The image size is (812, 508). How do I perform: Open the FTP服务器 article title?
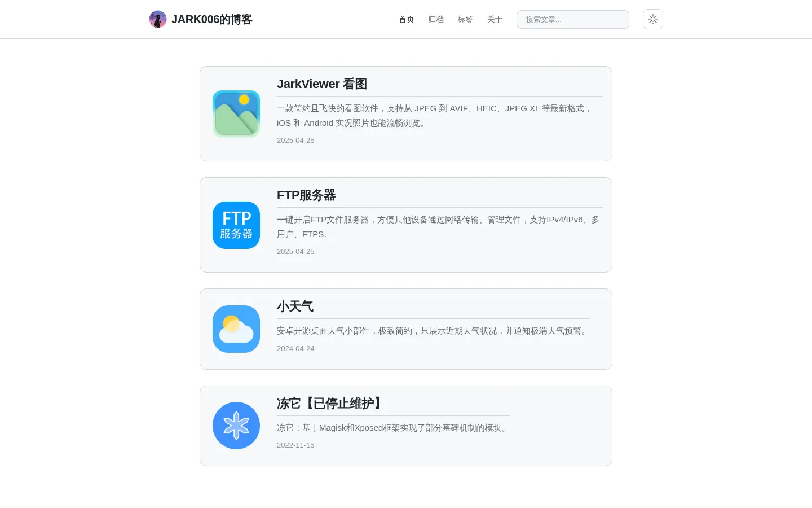(306, 195)
